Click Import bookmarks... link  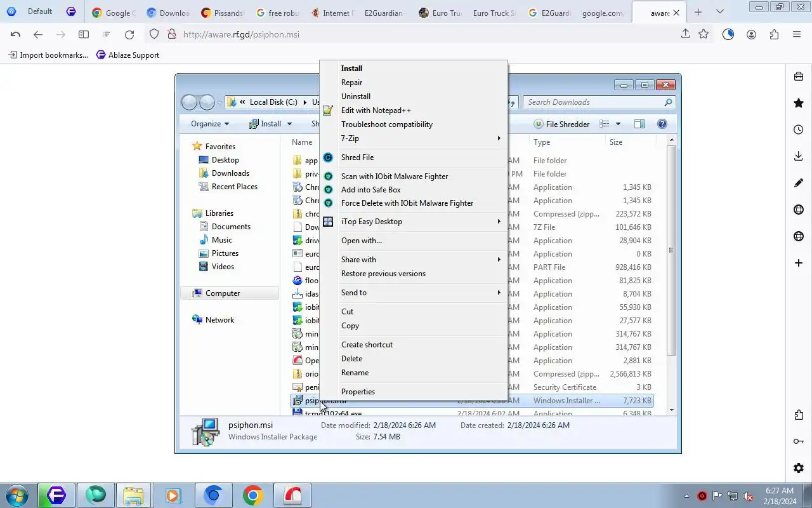coord(48,55)
